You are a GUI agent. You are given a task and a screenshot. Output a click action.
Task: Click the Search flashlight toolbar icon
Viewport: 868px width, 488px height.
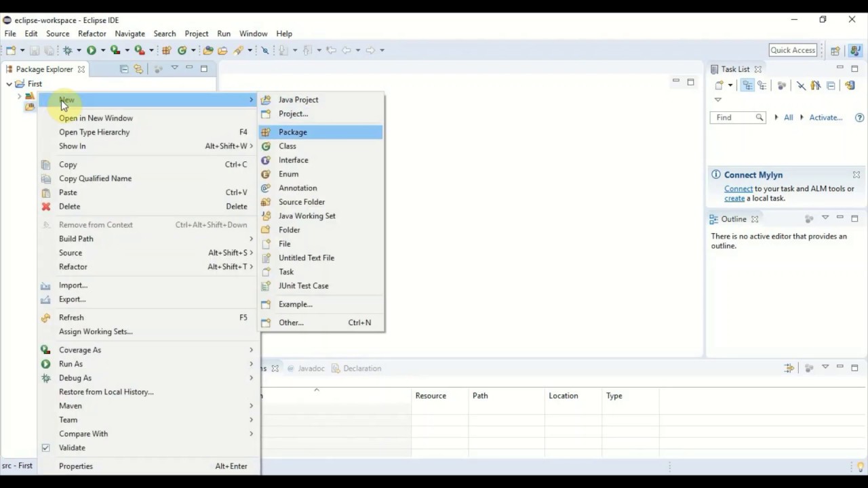point(238,50)
